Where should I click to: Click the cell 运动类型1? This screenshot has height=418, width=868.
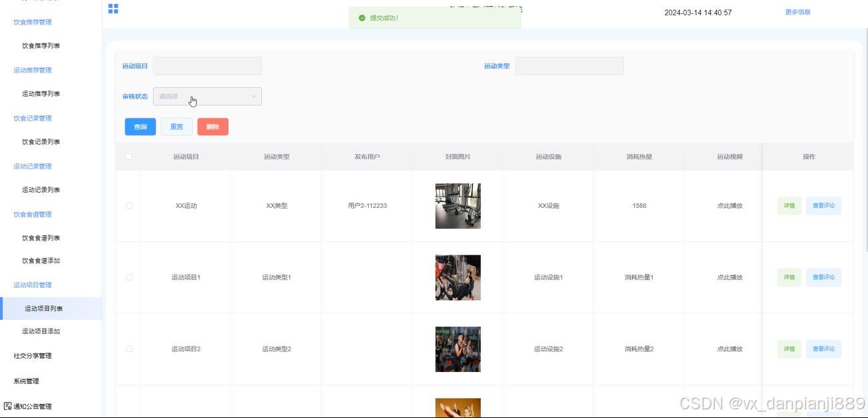coord(277,277)
